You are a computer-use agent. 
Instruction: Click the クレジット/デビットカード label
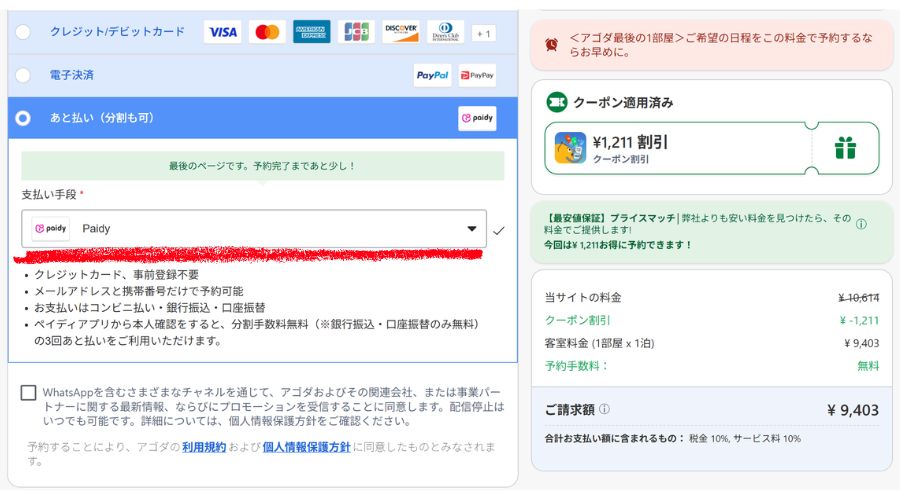[x=117, y=32]
